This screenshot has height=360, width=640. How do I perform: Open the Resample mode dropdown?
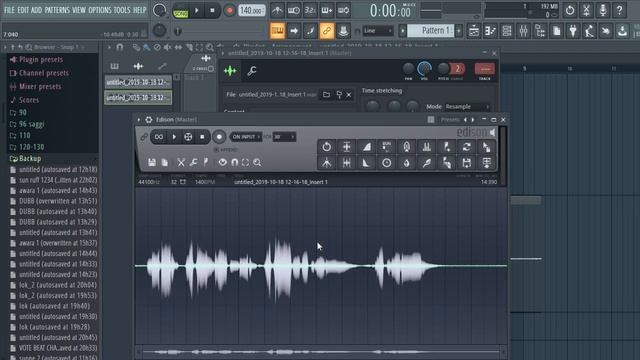467,107
